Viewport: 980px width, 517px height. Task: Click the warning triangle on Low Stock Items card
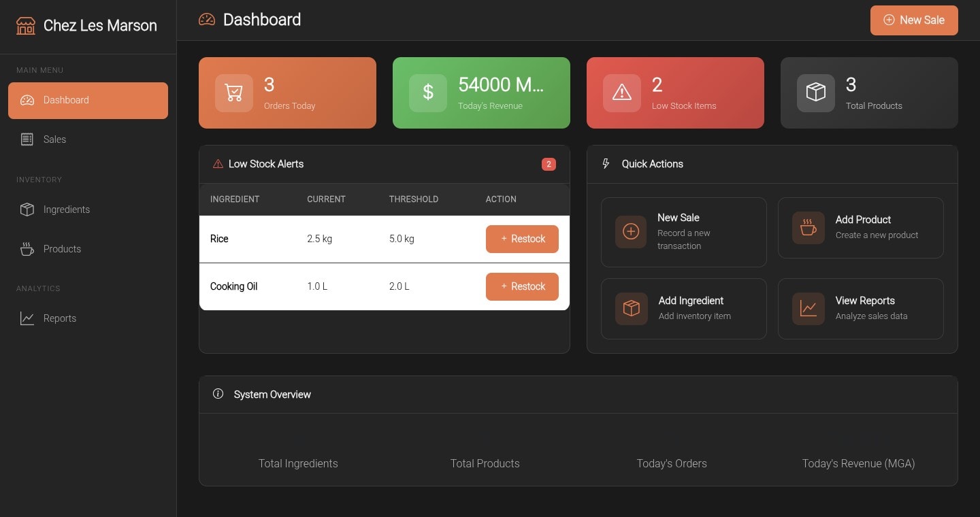(x=622, y=93)
